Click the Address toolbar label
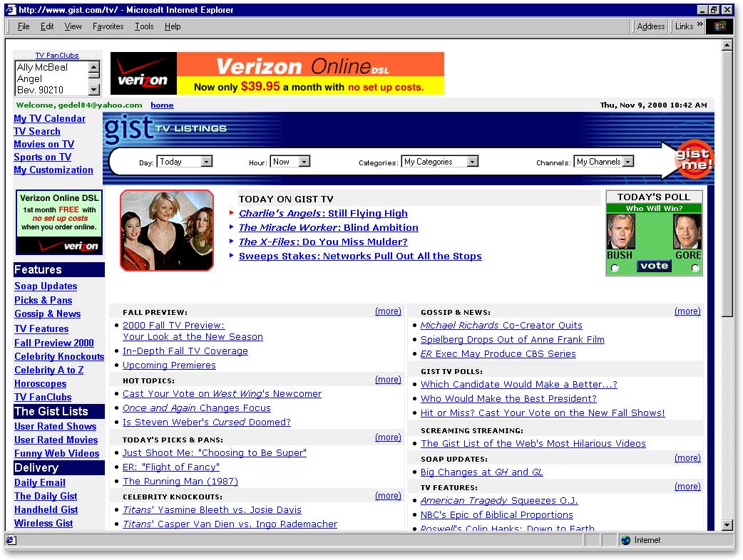743x560 pixels. 650,26
